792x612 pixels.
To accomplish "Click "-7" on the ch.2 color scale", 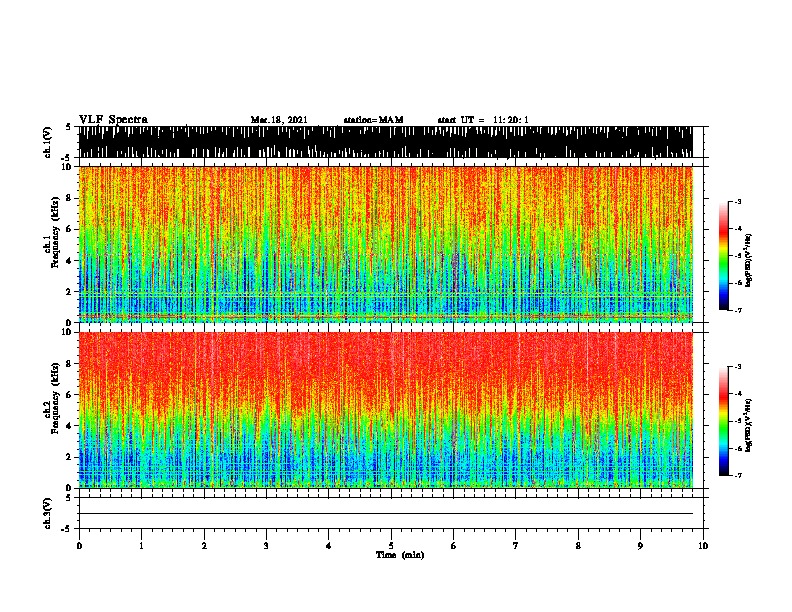I will pos(738,475).
